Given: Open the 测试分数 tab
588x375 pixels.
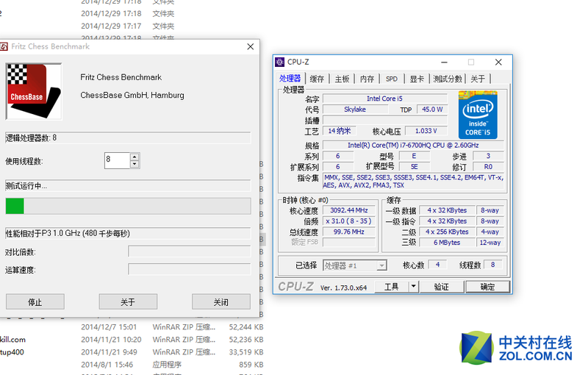Looking at the screenshot, I should [x=448, y=79].
